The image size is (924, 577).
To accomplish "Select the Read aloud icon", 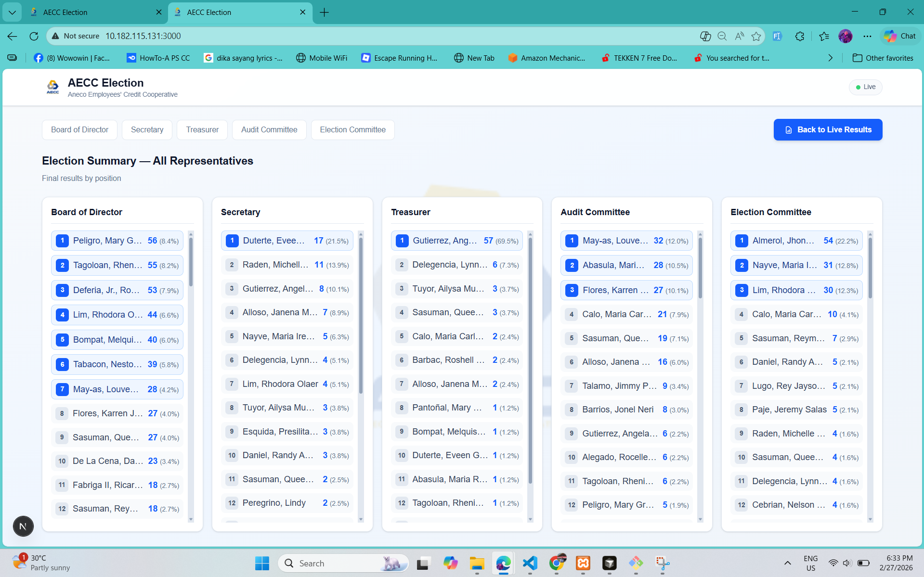I will 739,36.
